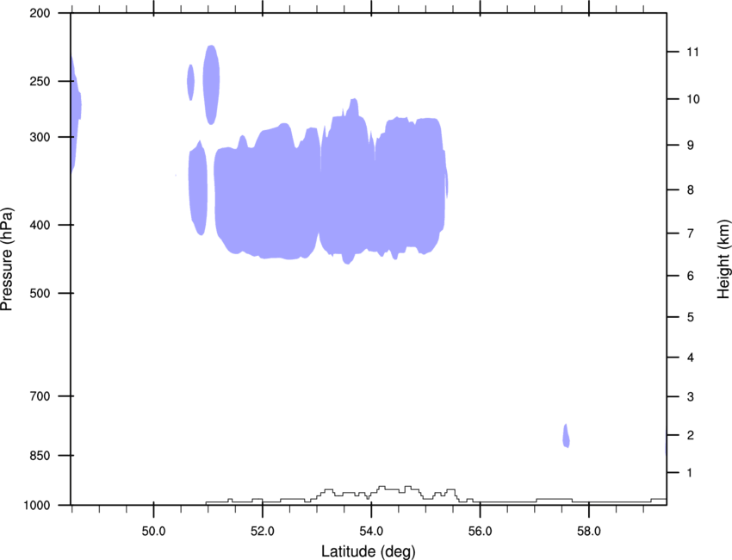Screen dimensions: 732x560
Task: Click the 700 pressure tick label
Action: [40, 396]
